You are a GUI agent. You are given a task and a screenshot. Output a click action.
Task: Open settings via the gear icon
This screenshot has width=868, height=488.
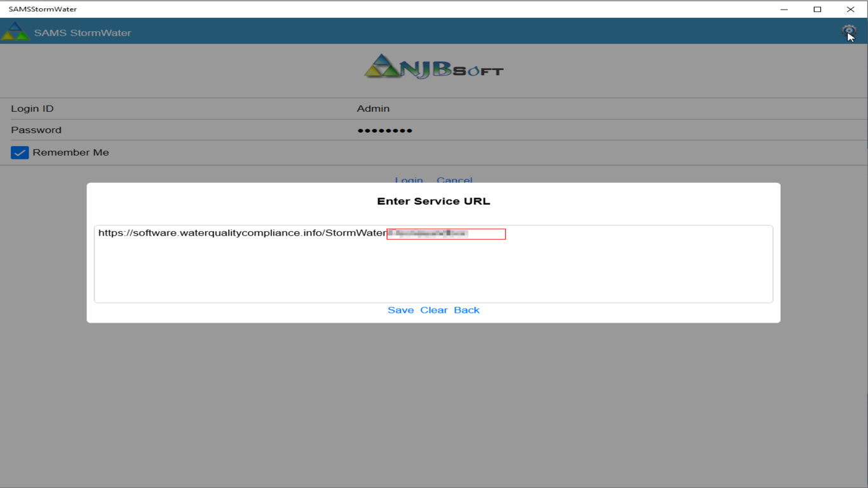(848, 30)
